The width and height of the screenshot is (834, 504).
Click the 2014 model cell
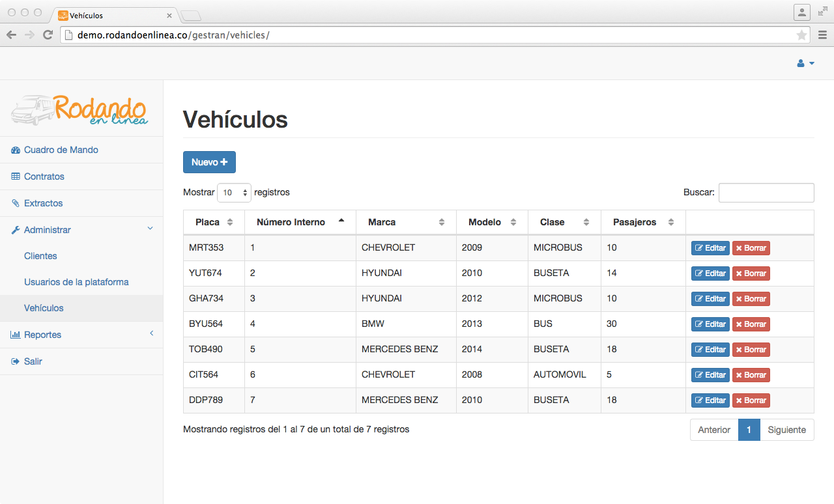click(x=492, y=349)
